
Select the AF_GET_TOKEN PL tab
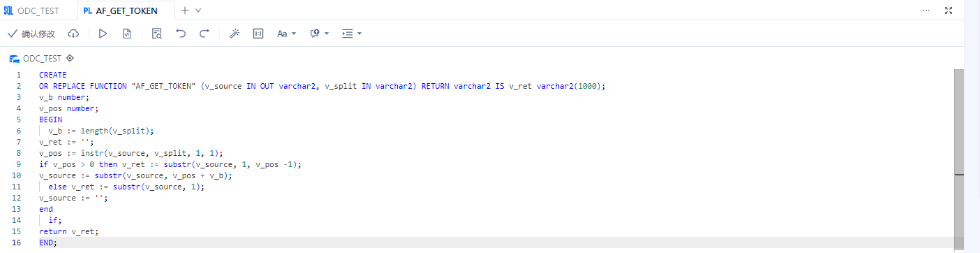(120, 10)
